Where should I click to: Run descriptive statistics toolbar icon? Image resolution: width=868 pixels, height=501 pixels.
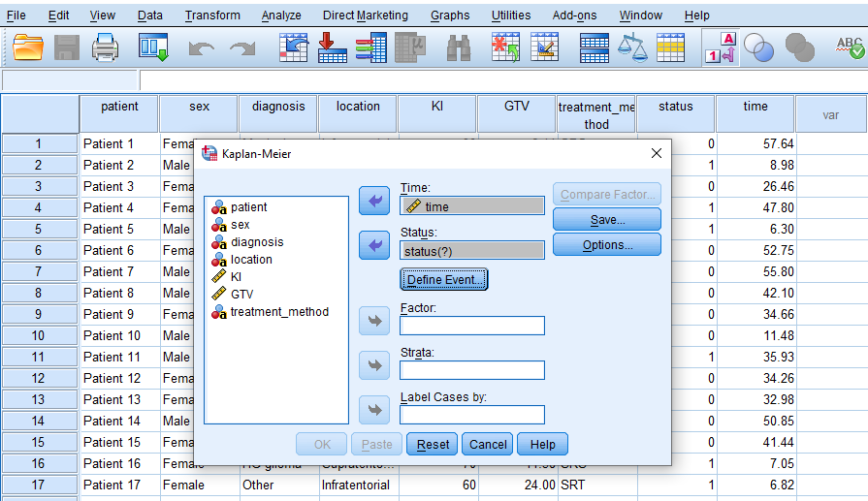tap(410, 47)
